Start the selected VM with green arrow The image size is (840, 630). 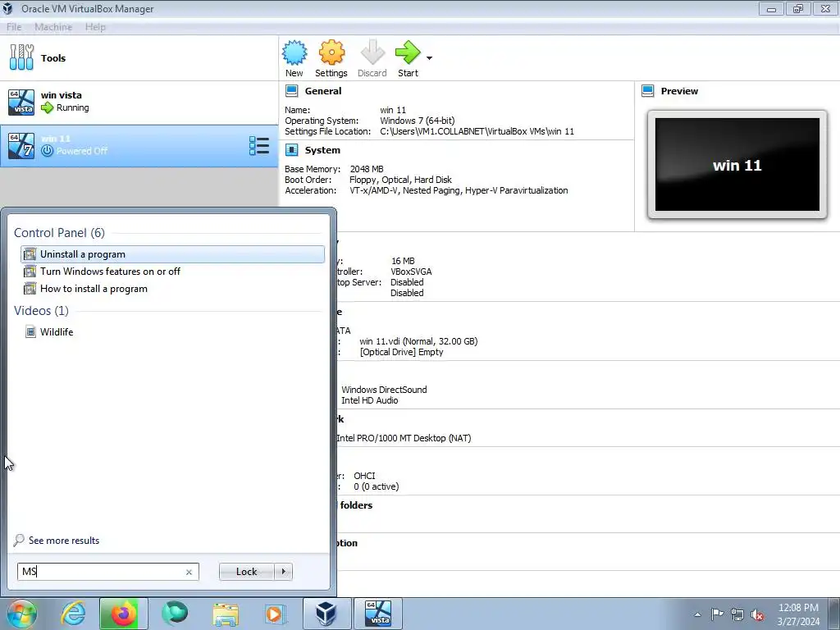(x=408, y=52)
